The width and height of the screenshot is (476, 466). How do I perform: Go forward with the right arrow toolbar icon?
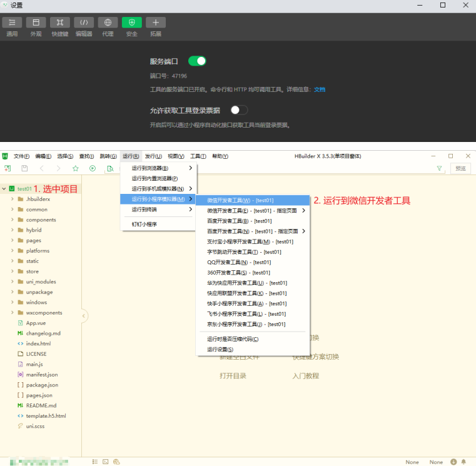(x=59, y=168)
